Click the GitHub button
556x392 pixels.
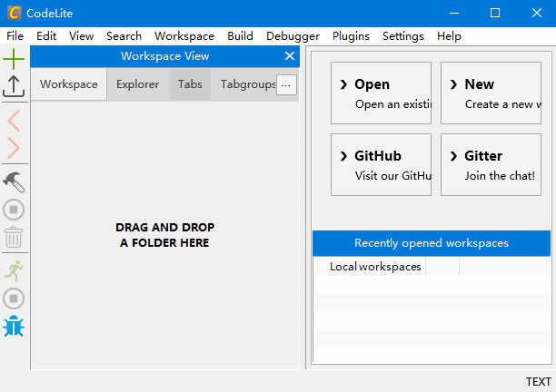381,164
